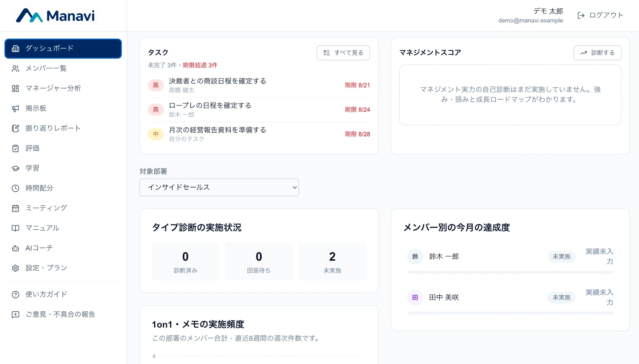The image size is (639, 364).
Task: Open the 対象部署 インサイドセールス dropdown
Action: click(x=219, y=187)
